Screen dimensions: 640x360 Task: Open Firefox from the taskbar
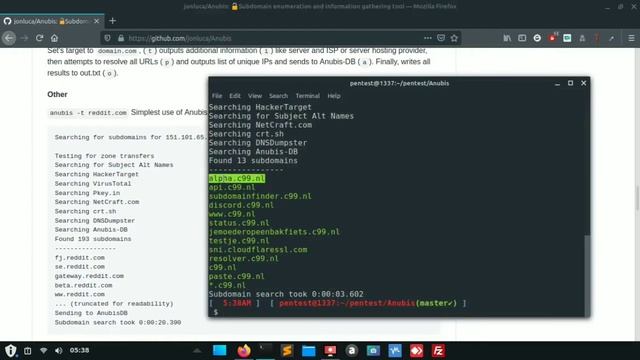click(244, 351)
